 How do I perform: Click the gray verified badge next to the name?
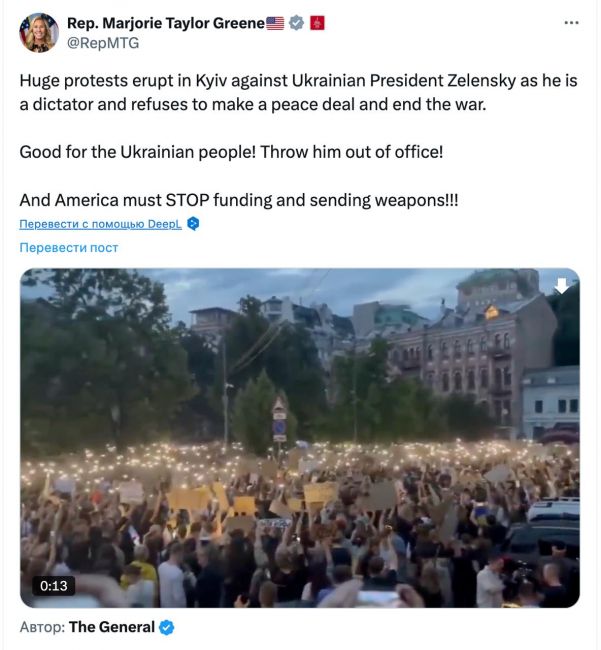tap(296, 23)
